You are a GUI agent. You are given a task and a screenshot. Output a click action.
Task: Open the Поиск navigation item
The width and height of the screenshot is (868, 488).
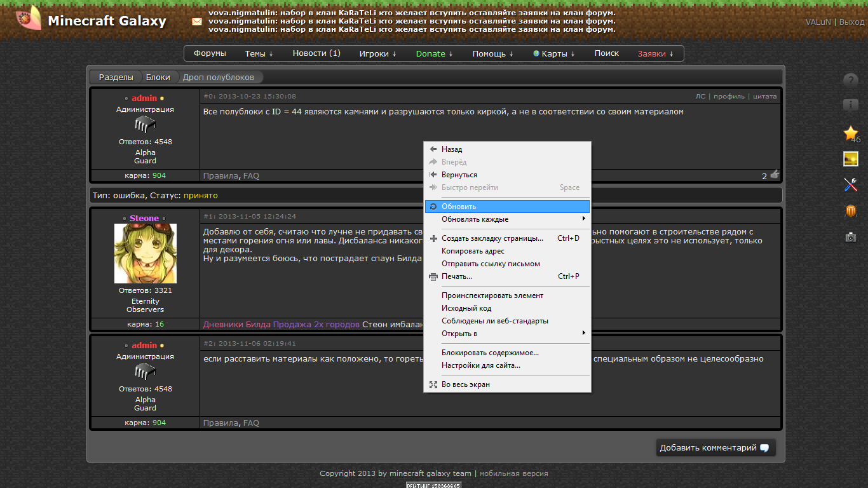point(607,53)
